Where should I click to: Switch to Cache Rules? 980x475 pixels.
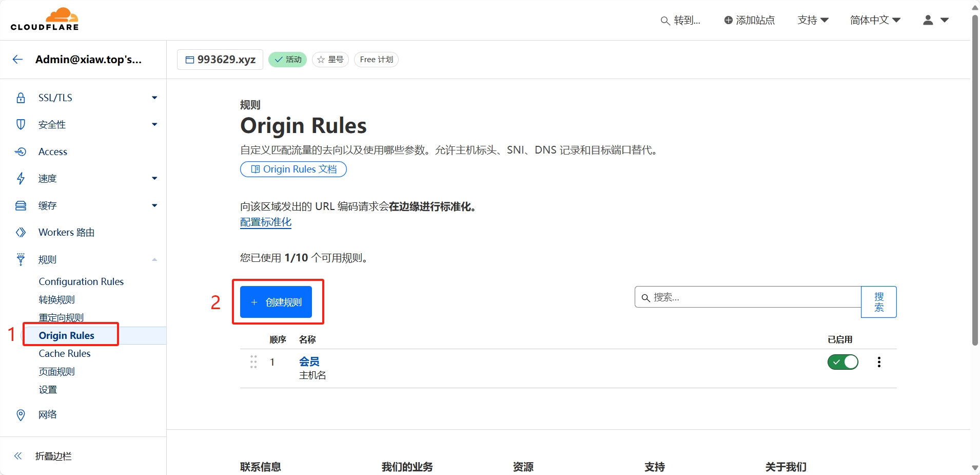pyautogui.click(x=64, y=353)
